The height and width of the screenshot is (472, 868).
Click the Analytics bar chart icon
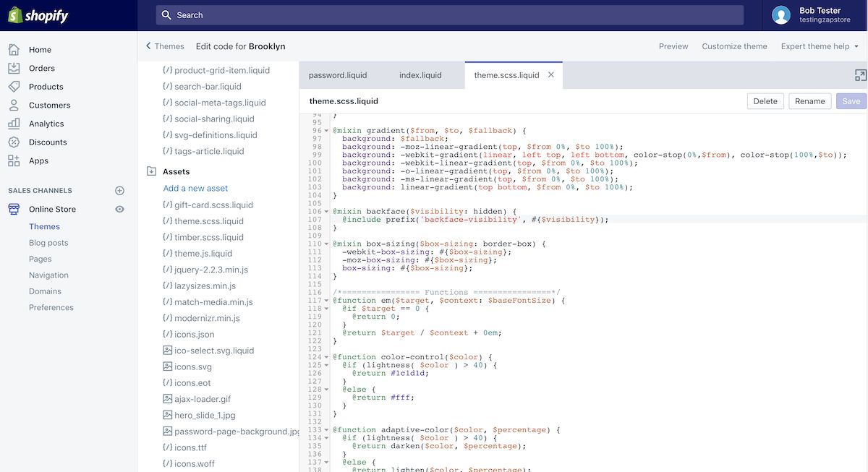pyautogui.click(x=14, y=124)
